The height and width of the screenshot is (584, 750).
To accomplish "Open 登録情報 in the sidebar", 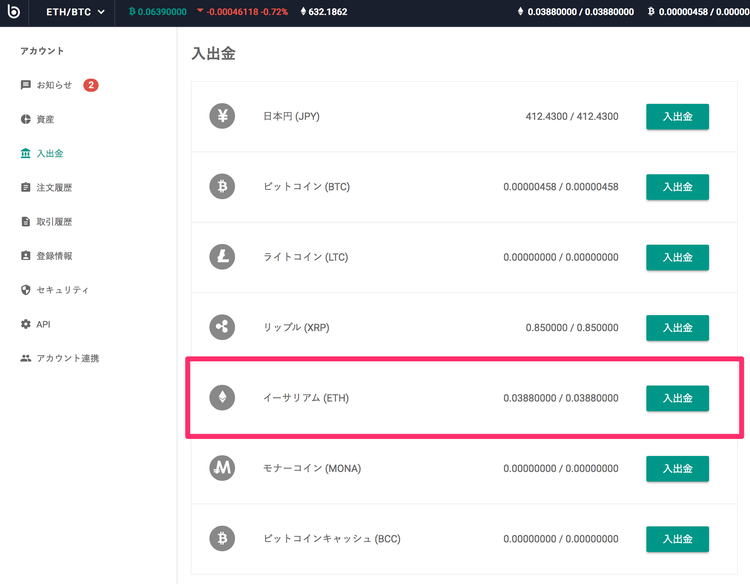I will [x=54, y=256].
